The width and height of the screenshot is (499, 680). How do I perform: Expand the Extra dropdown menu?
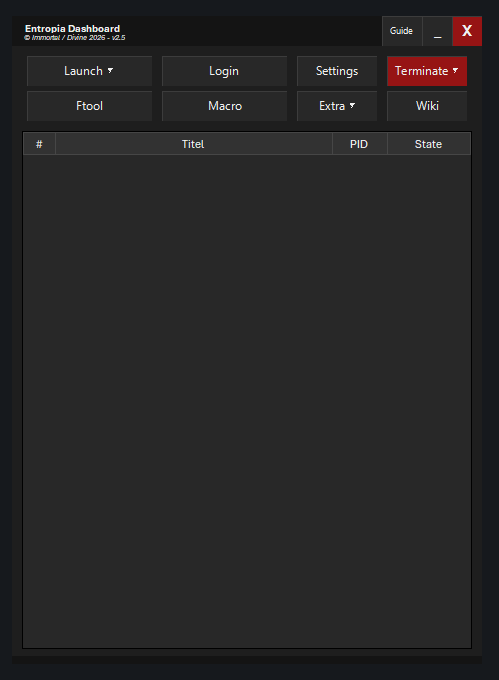[x=337, y=106]
